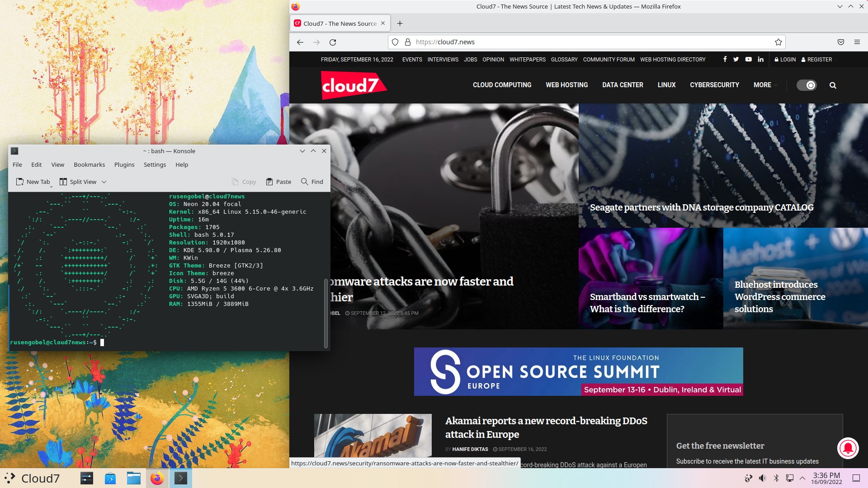This screenshot has width=868, height=488.
Task: Open the WHITEPAPERS link
Action: tap(528, 60)
